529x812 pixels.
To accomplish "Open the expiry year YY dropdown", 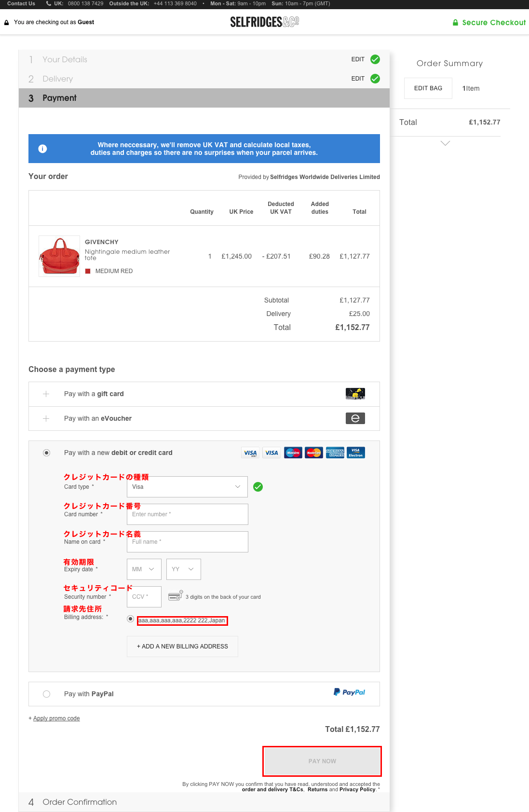I will (x=184, y=569).
